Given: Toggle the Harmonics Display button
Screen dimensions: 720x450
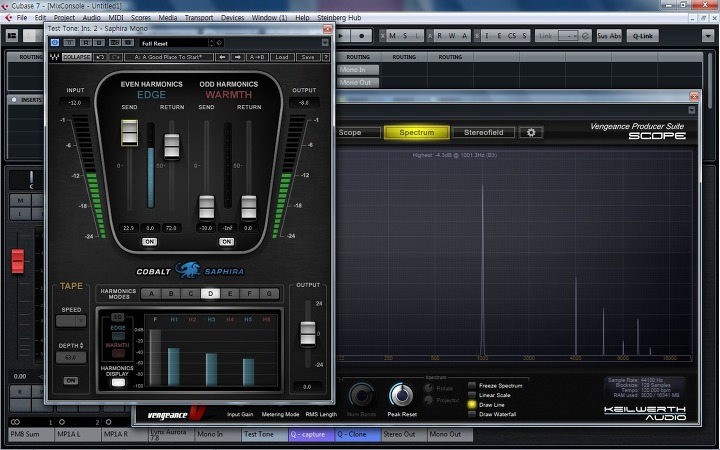Looking at the screenshot, I should click(118, 382).
